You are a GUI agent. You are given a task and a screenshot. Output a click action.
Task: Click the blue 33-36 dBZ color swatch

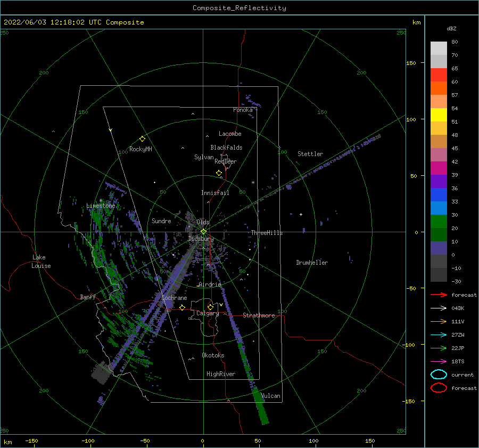click(439, 195)
